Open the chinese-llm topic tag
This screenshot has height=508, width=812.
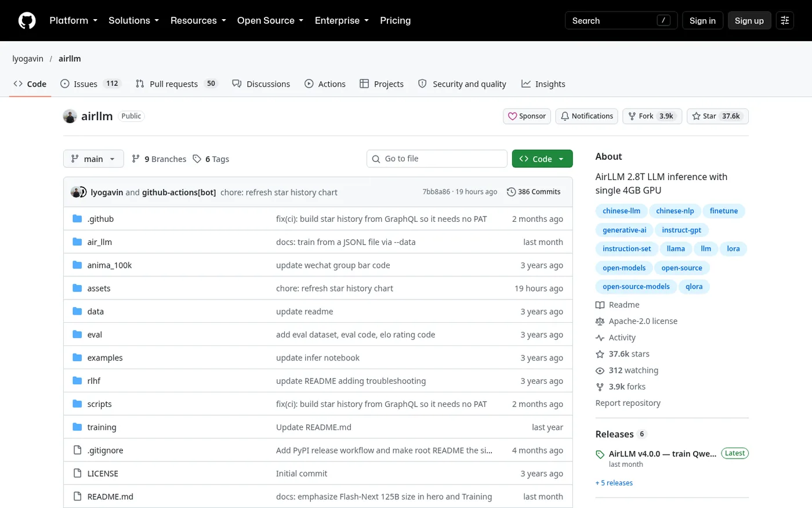click(x=621, y=211)
